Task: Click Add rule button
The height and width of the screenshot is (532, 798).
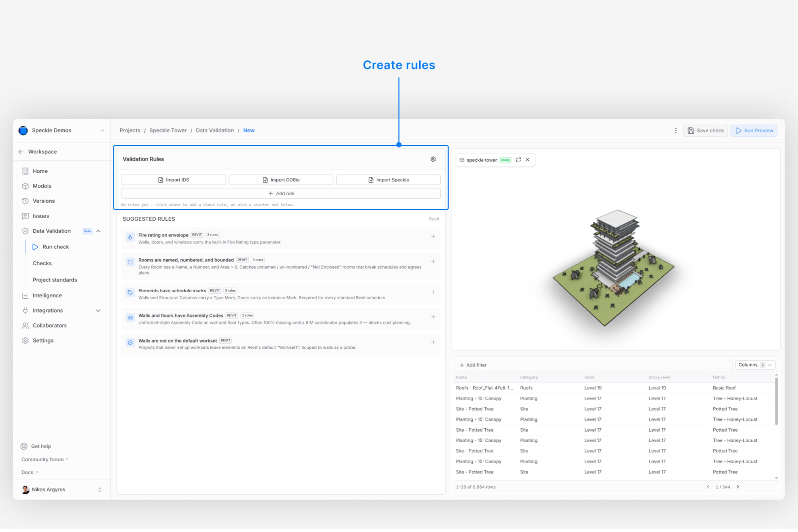Action: click(281, 193)
